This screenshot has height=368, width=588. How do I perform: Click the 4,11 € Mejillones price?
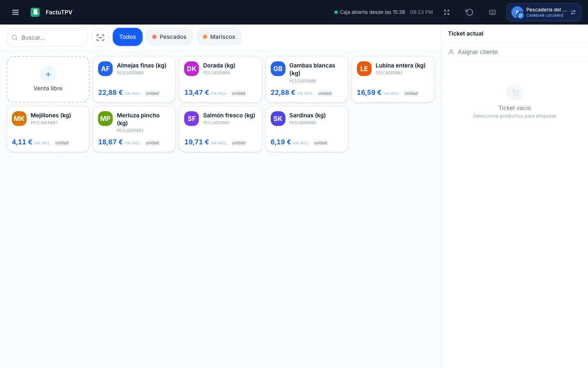click(22, 142)
